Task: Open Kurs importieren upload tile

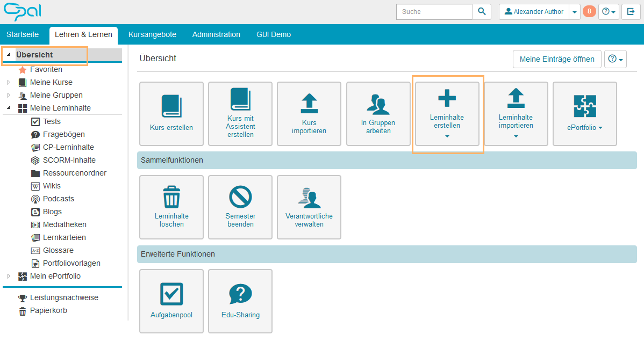Action: pos(309,114)
